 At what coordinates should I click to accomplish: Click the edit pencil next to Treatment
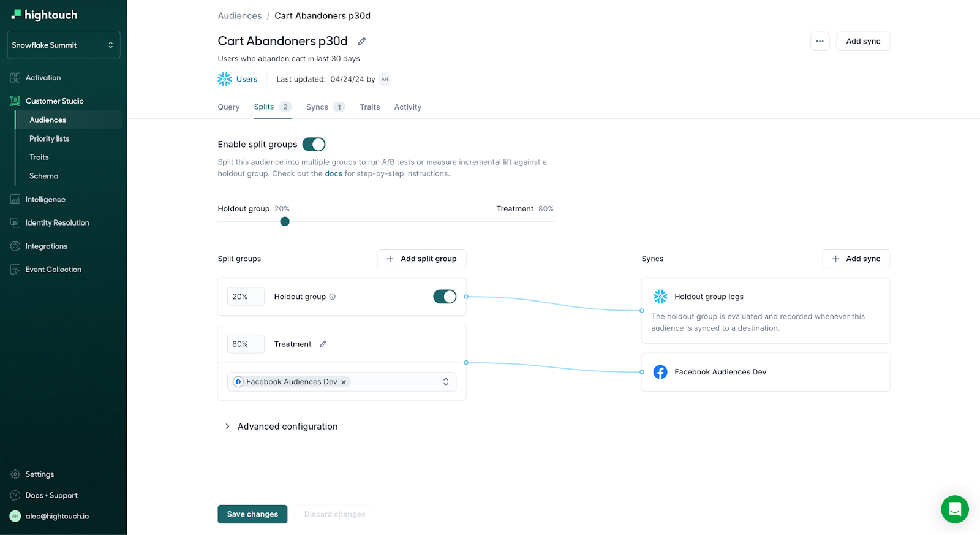tap(323, 344)
